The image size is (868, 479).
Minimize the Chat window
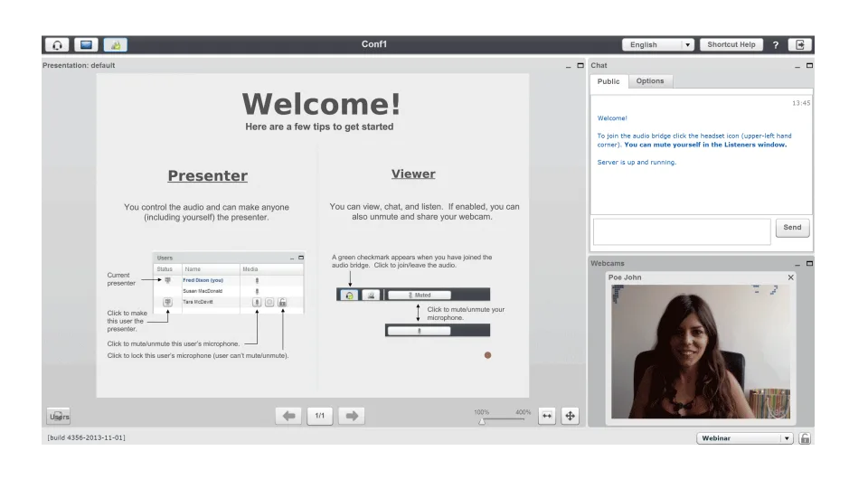[797, 66]
